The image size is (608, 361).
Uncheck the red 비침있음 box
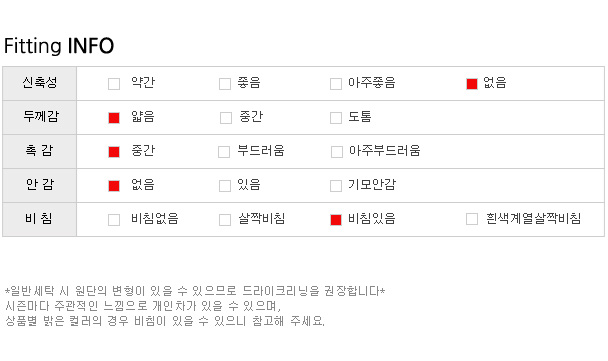click(x=336, y=219)
